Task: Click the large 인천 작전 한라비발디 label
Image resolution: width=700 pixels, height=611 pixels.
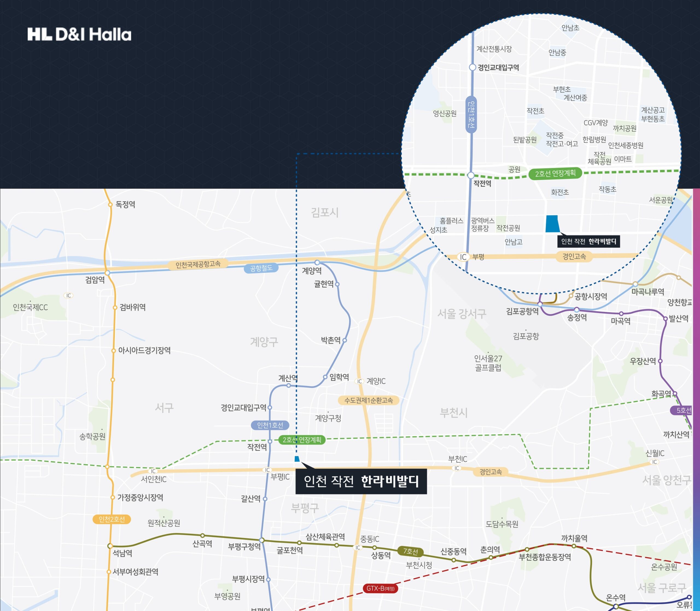Action: coord(361,481)
